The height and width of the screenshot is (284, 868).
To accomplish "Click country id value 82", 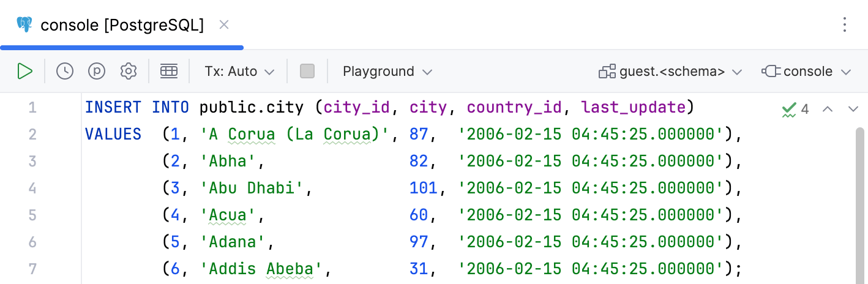I will click(x=419, y=161).
